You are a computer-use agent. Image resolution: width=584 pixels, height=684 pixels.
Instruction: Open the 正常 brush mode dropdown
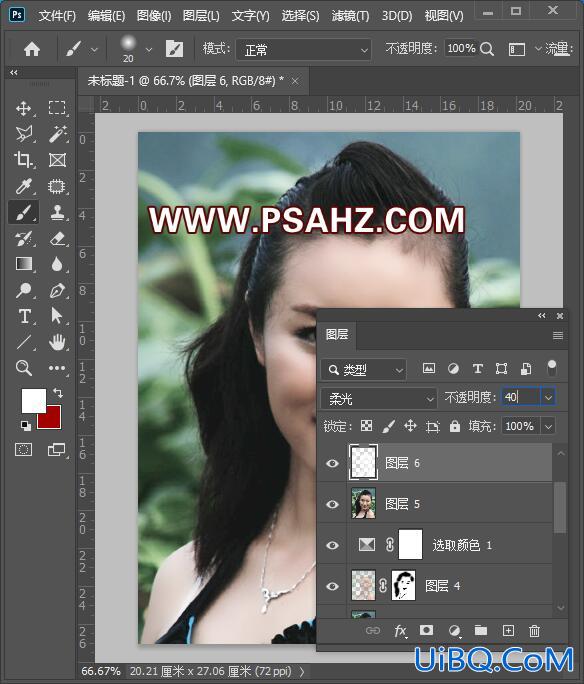(x=304, y=50)
